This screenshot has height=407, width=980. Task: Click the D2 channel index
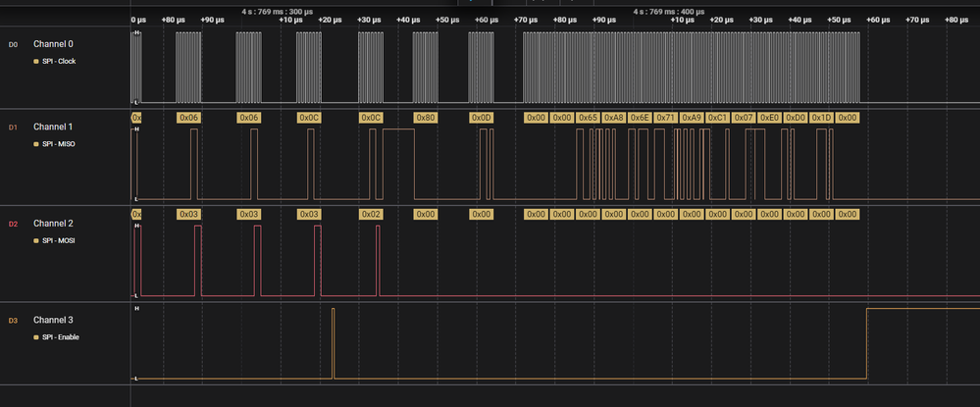[13, 224]
